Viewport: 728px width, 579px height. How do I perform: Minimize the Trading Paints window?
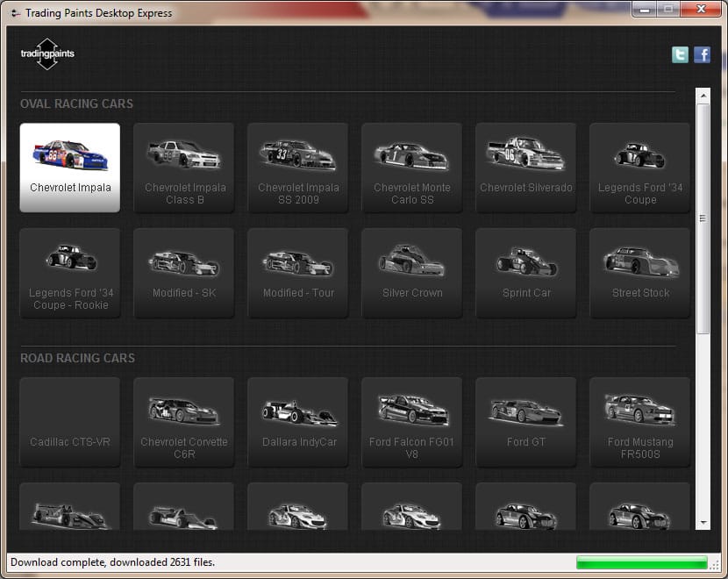click(x=645, y=9)
